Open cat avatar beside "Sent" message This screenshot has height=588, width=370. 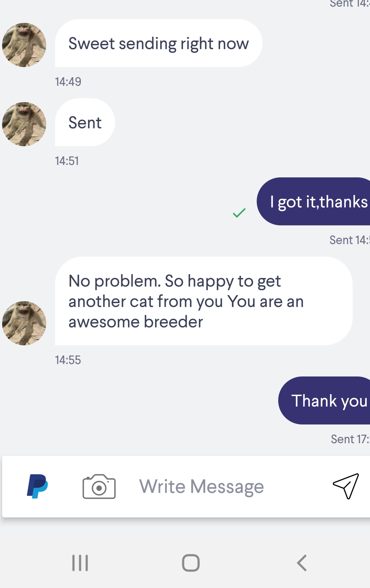24,124
